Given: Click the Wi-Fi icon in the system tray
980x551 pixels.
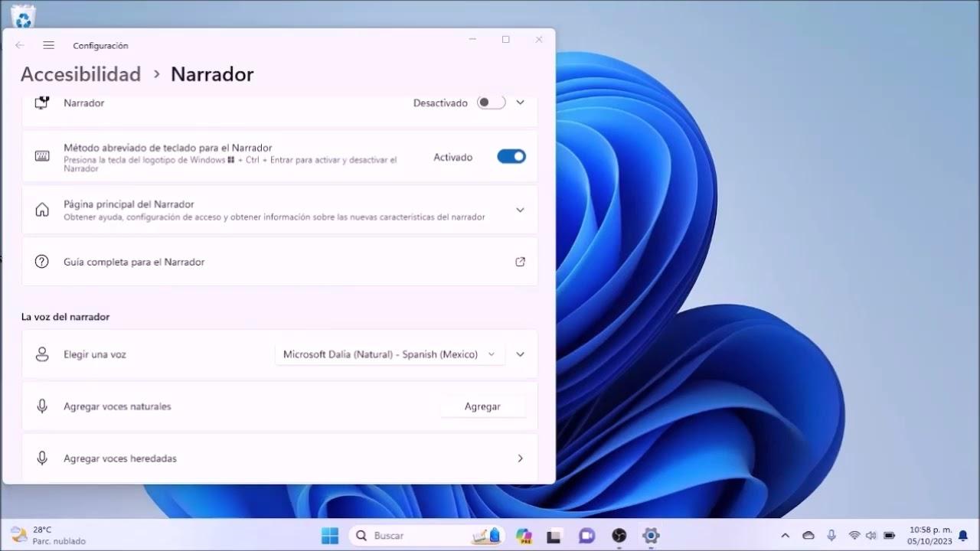Looking at the screenshot, I should (x=854, y=535).
